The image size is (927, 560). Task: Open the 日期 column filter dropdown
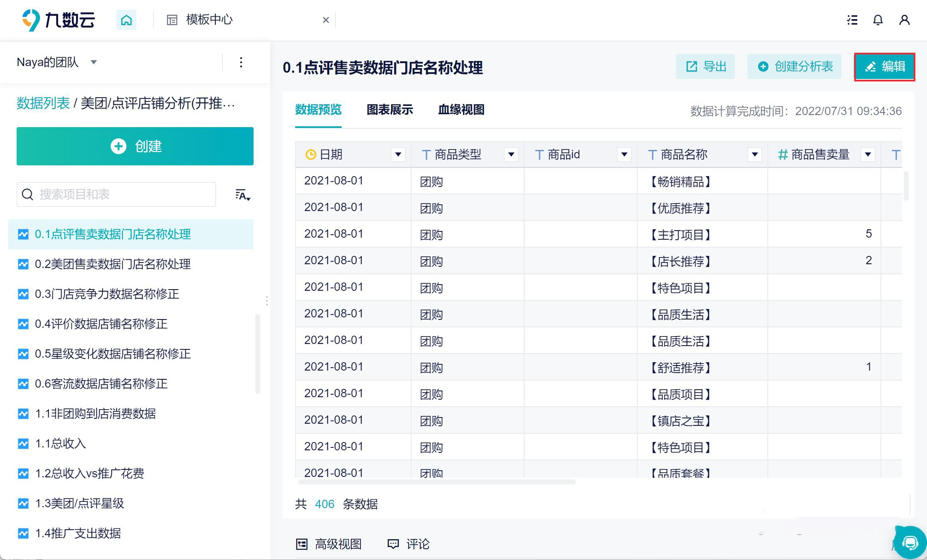click(398, 154)
